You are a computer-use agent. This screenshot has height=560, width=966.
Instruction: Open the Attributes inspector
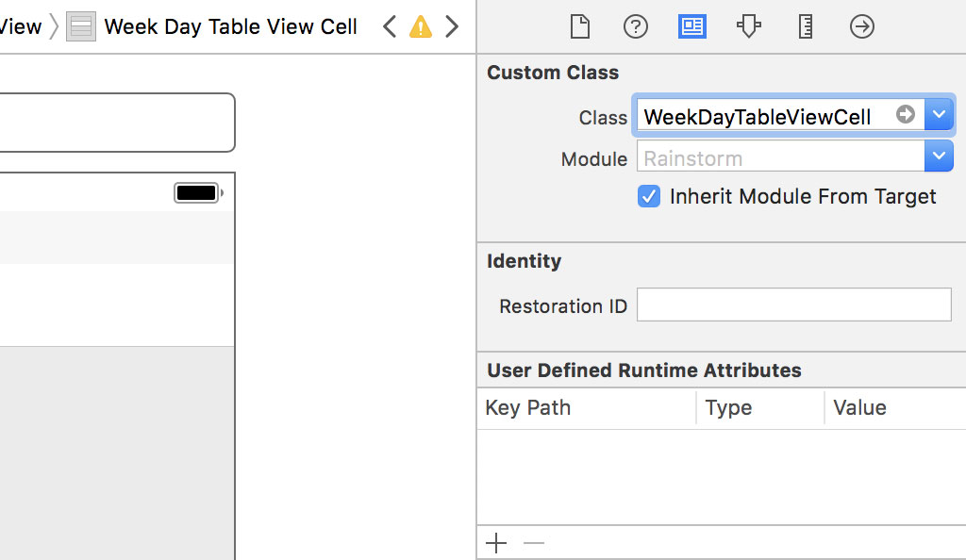[x=748, y=26]
